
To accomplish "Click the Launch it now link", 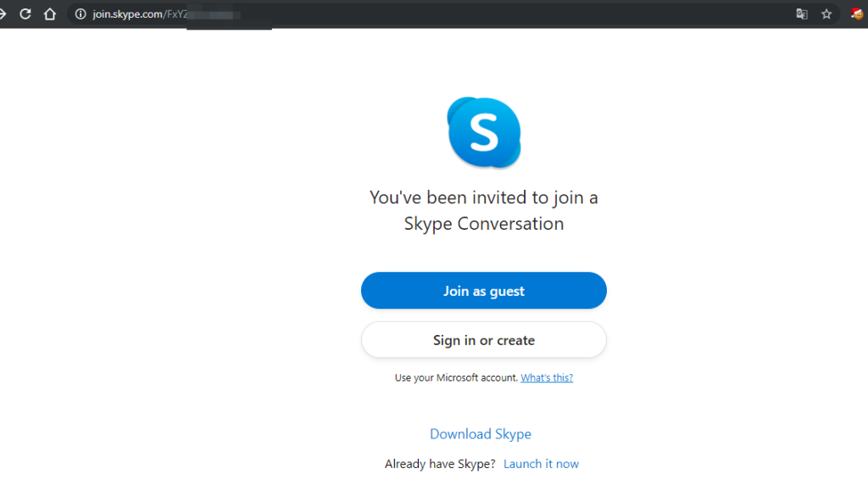I will click(x=541, y=464).
